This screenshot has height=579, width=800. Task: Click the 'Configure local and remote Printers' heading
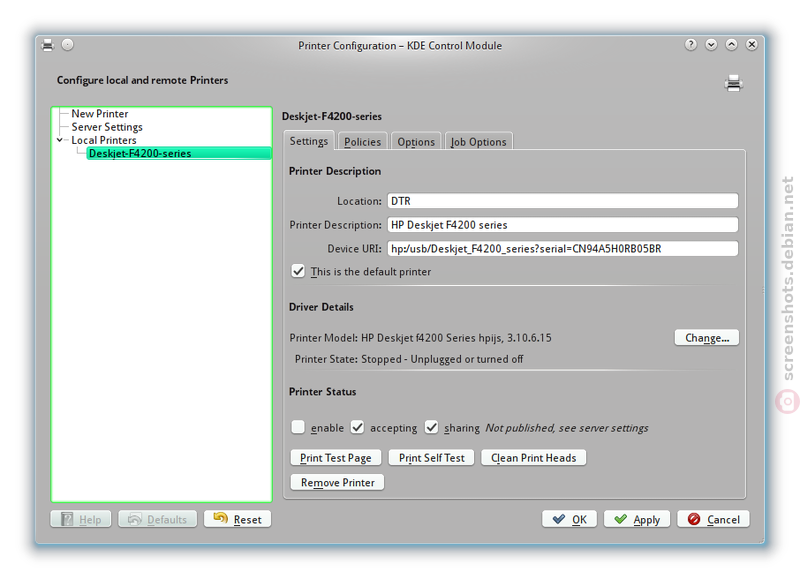point(142,81)
